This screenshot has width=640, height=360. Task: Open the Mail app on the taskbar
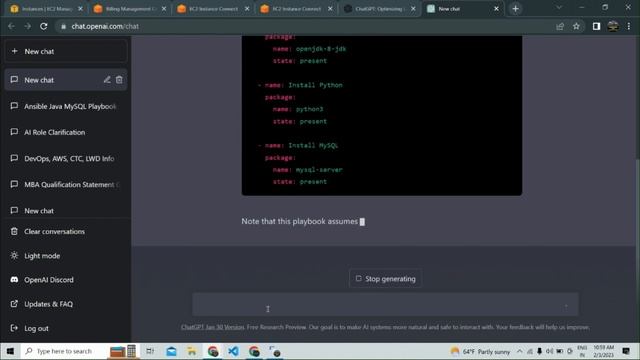171,351
